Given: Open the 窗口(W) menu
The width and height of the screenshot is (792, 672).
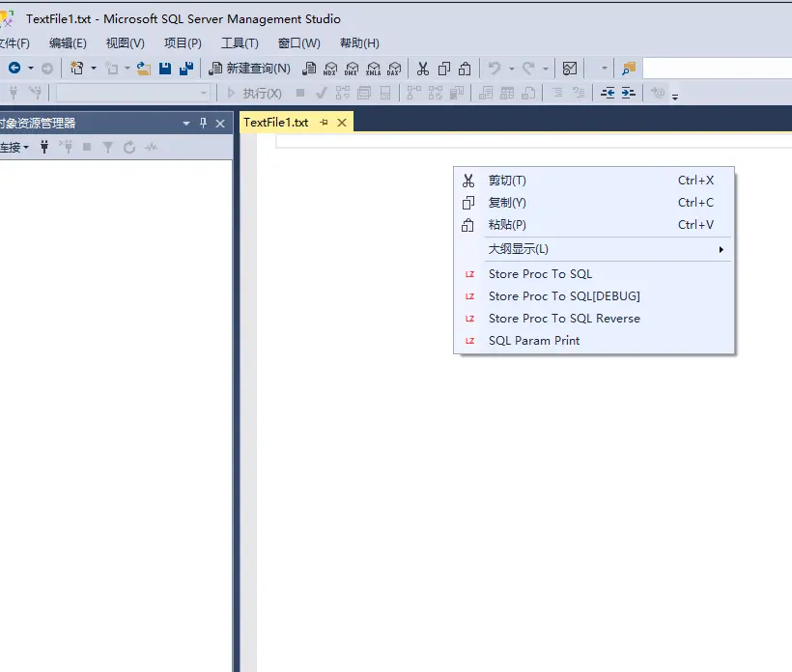Looking at the screenshot, I should (298, 43).
